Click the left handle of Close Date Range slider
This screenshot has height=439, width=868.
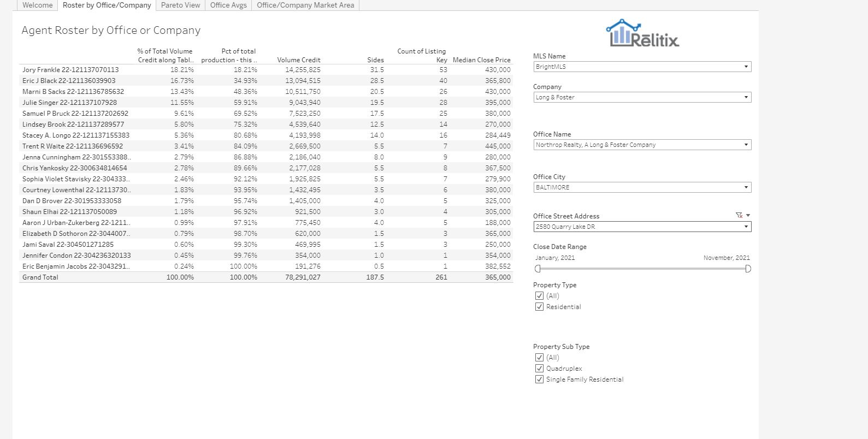point(538,269)
